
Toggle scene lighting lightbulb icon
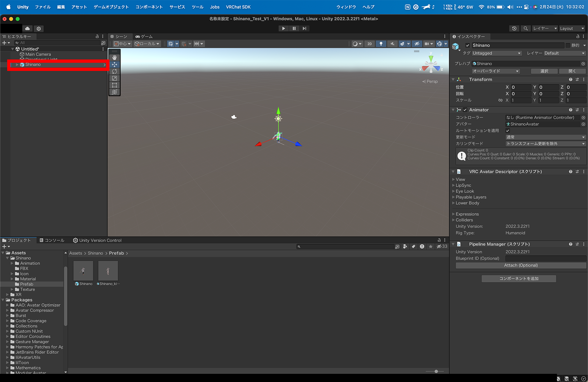381,44
